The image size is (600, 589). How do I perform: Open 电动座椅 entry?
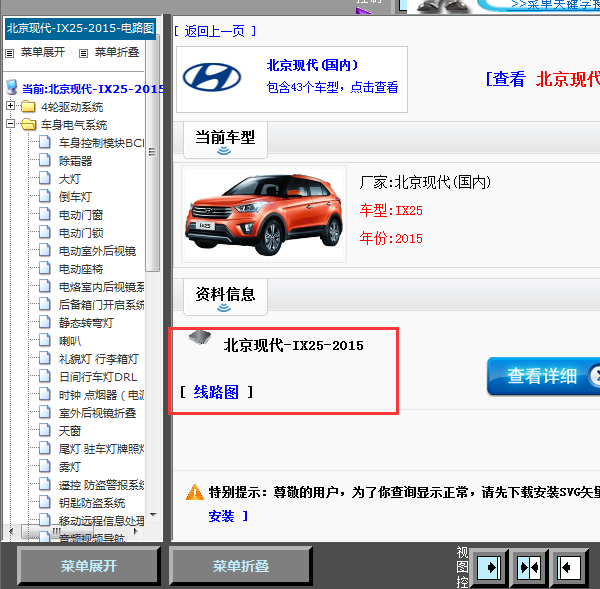tap(81, 269)
